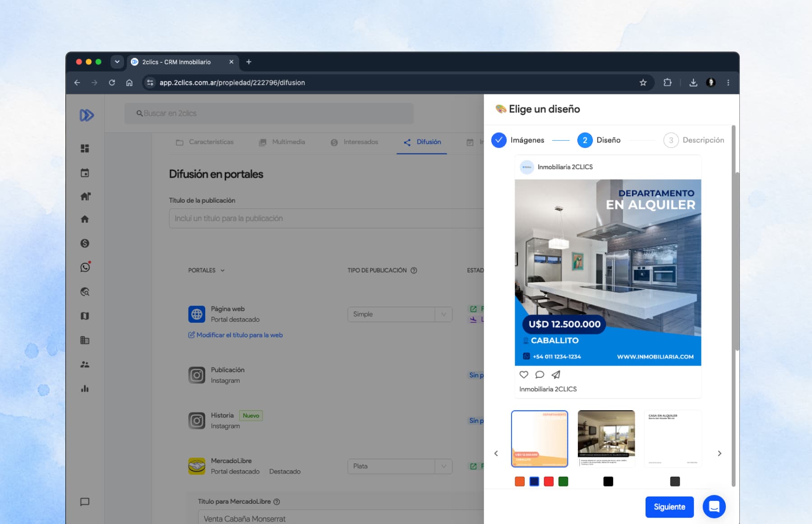Click the help icon next to Tipo de Publicación
The image size is (812, 524).
point(414,270)
